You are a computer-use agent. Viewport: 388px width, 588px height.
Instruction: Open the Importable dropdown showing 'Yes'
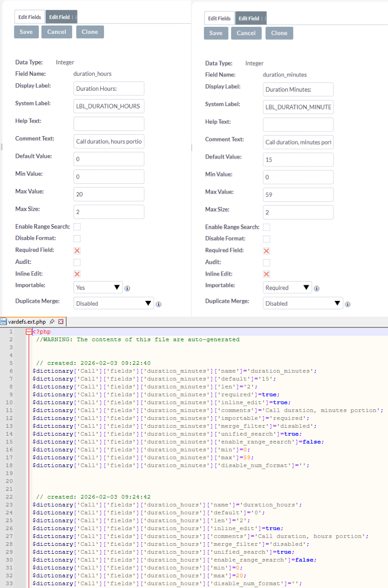pos(98,288)
